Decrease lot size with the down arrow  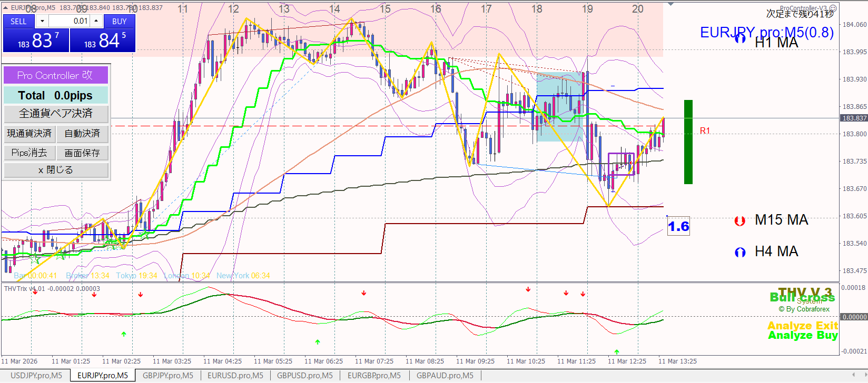tap(42, 21)
